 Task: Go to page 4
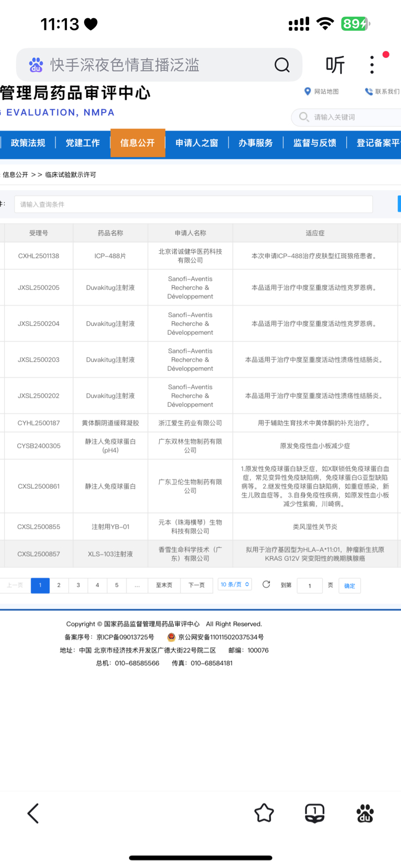[x=97, y=585]
